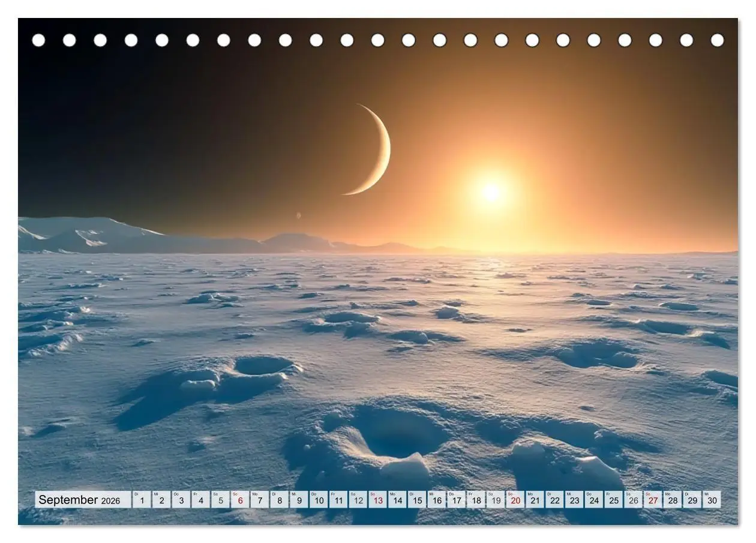Select day 10 (Do) in calendar strip
The height and width of the screenshot is (543, 756).
coord(319,500)
